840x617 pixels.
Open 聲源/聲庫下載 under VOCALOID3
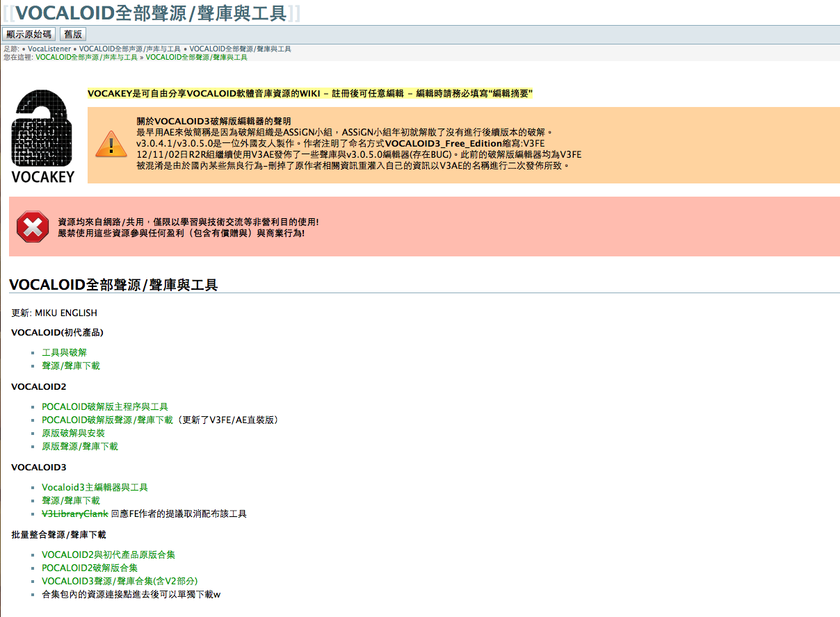[71, 500]
